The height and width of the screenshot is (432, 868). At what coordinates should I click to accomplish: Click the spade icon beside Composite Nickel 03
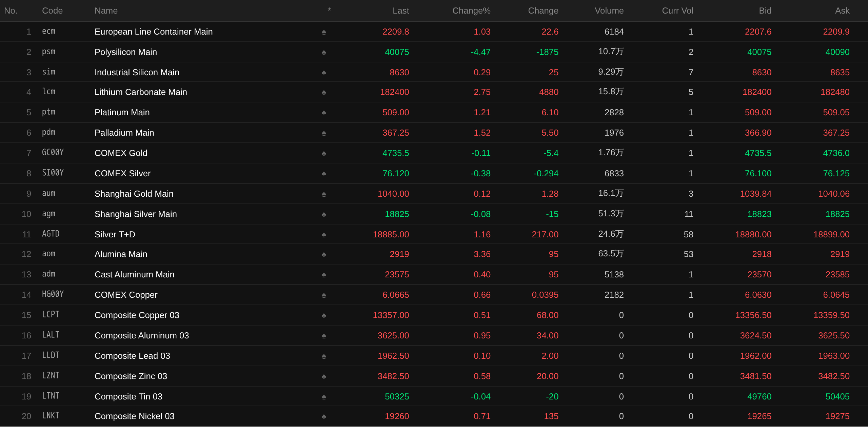324,416
